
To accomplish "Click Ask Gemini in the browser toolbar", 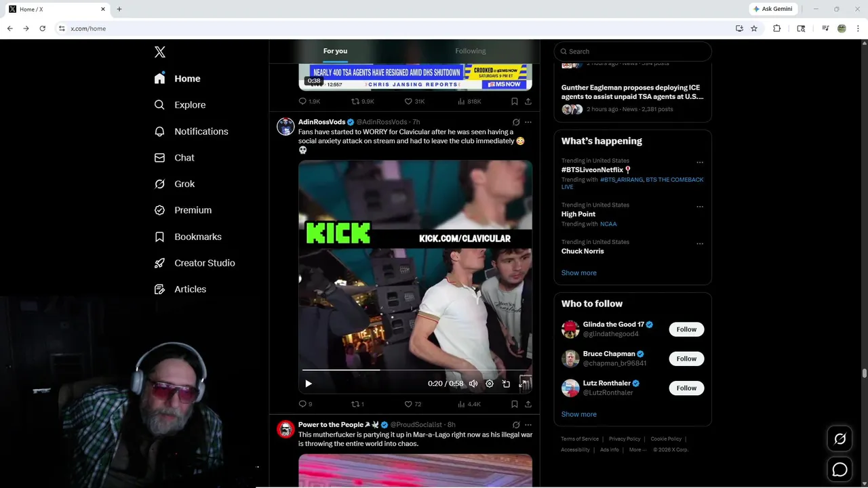I will coord(773,9).
